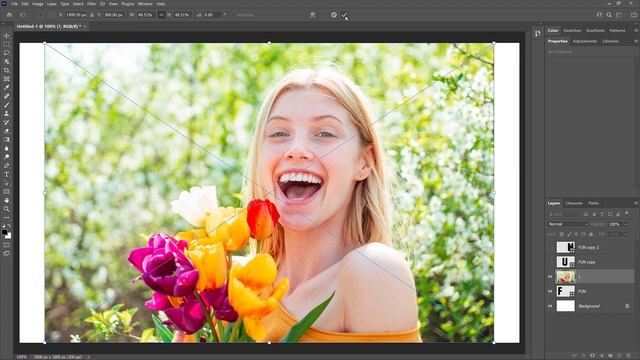The image size is (640, 360).
Task: Click the delete layer trash icon
Action: (x=629, y=356)
